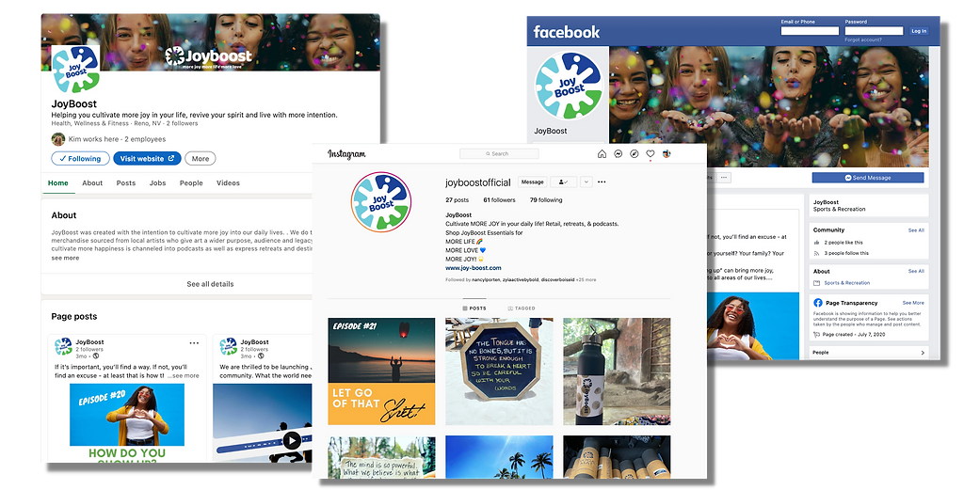
Task: Click Facebook Password field
Action: (874, 31)
